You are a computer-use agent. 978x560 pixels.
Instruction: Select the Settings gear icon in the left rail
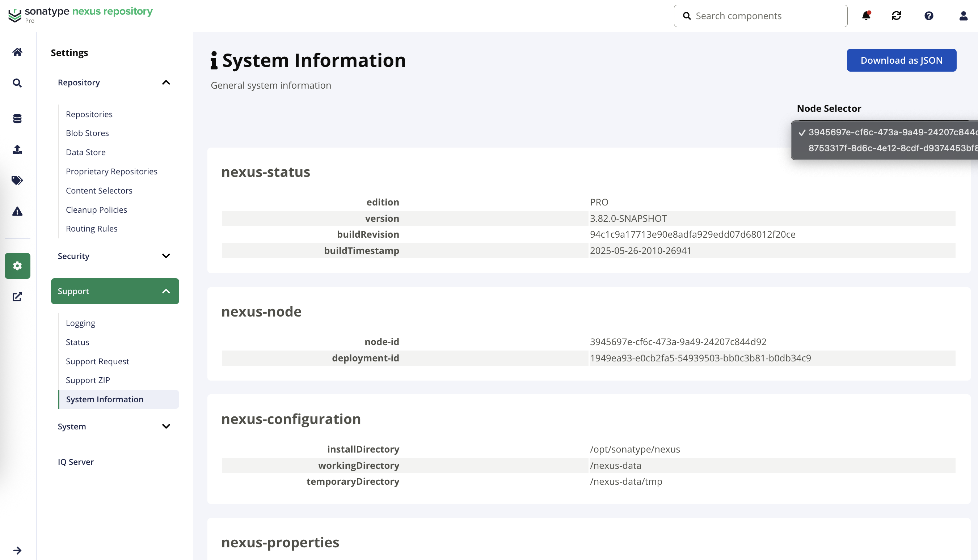pos(17,266)
